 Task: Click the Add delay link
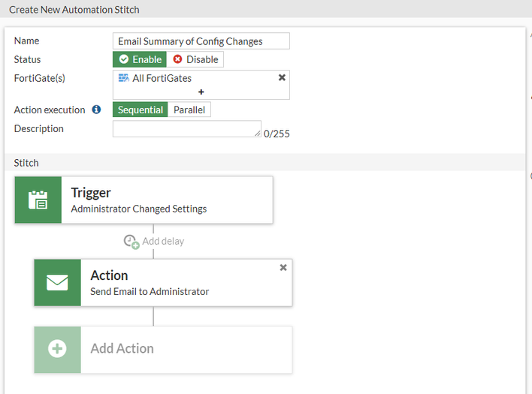pyautogui.click(x=162, y=242)
